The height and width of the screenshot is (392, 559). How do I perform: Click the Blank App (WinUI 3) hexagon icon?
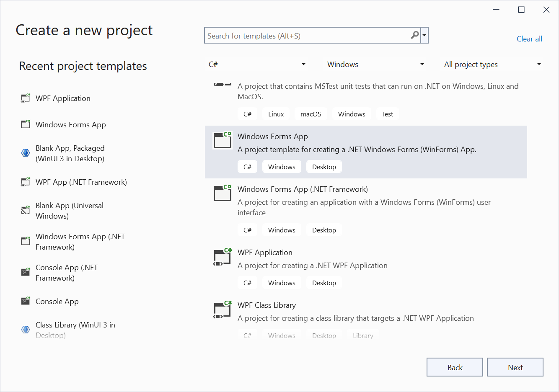(x=25, y=153)
